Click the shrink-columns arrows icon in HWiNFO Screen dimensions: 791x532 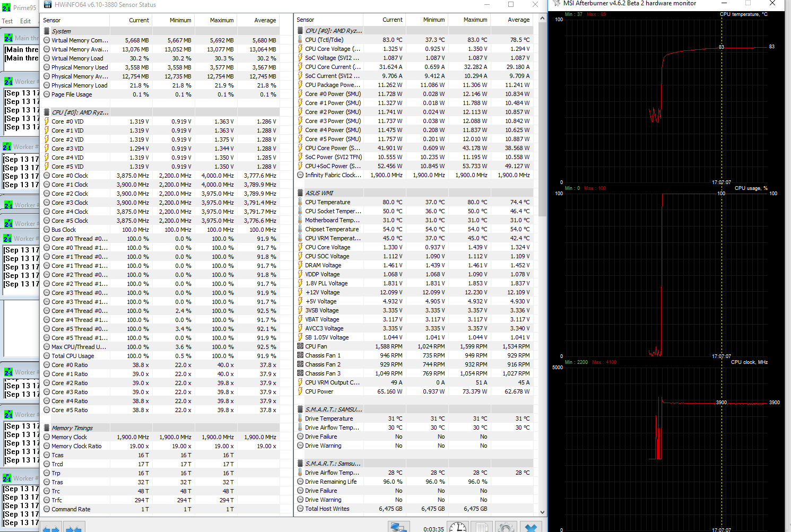point(73,528)
